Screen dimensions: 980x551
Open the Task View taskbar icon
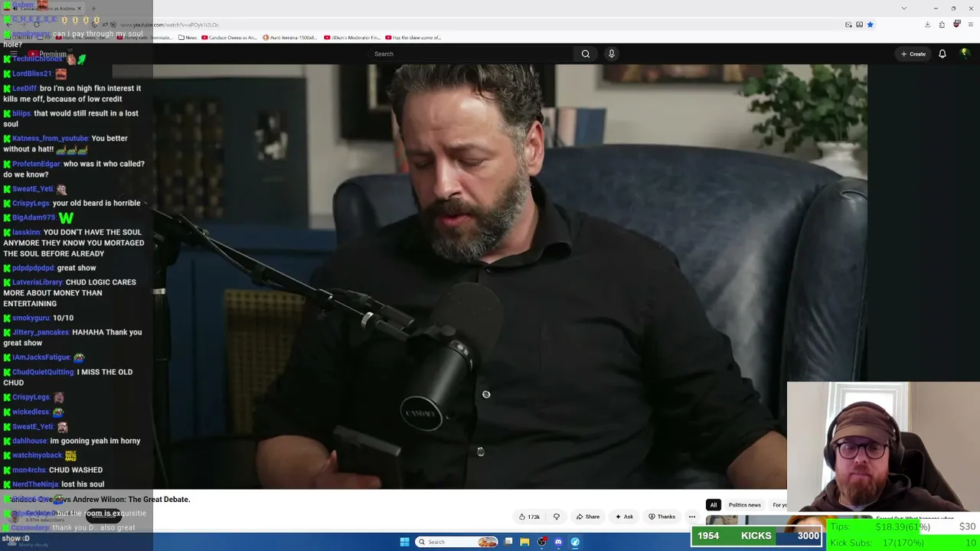pos(508,542)
